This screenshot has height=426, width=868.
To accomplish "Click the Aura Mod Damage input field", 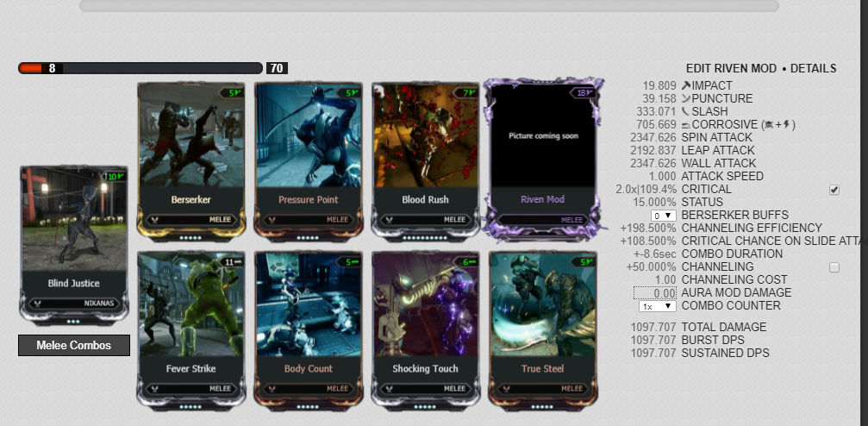I will click(655, 293).
